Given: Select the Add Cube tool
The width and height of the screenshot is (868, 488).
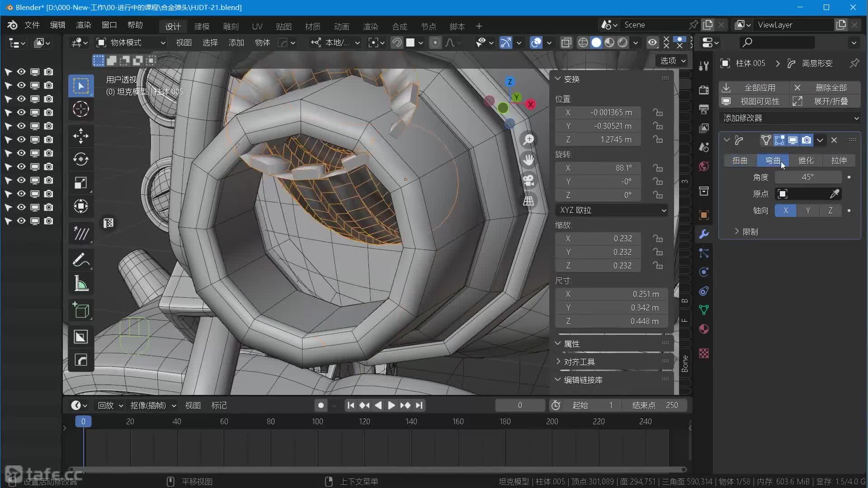Looking at the screenshot, I should click(81, 310).
